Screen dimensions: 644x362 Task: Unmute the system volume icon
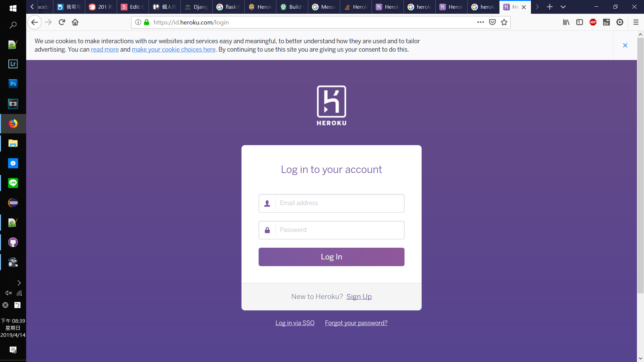point(8,293)
